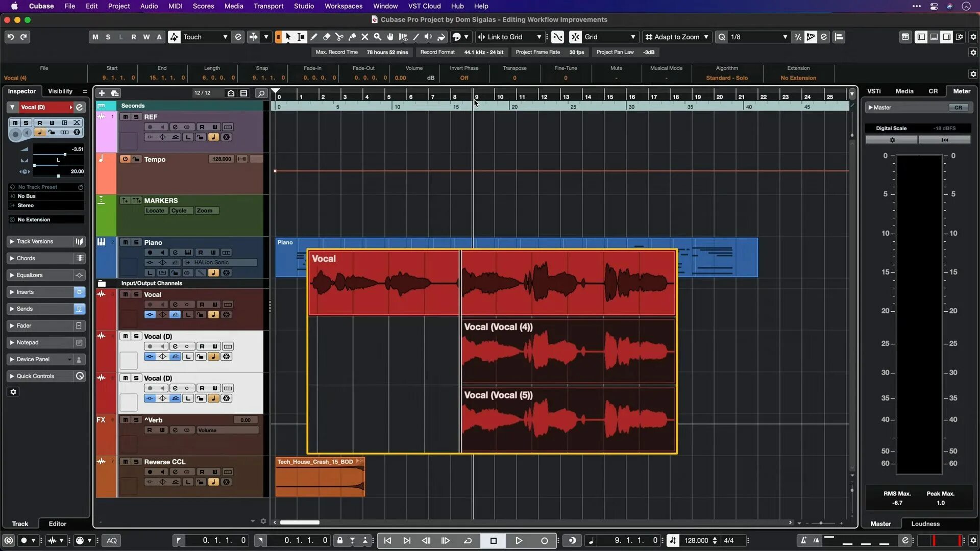Image resolution: width=980 pixels, height=551 pixels.
Task: Select the Erase tool in toolbar
Action: click(x=327, y=37)
